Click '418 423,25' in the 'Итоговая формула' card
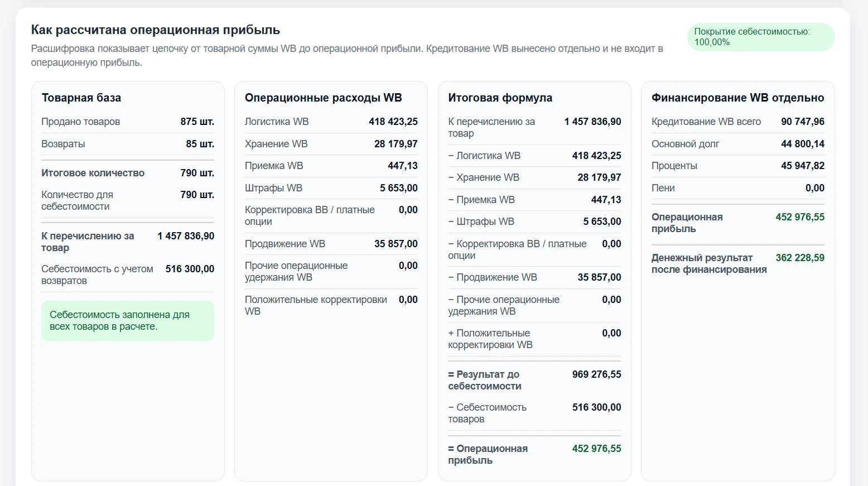 (596, 156)
